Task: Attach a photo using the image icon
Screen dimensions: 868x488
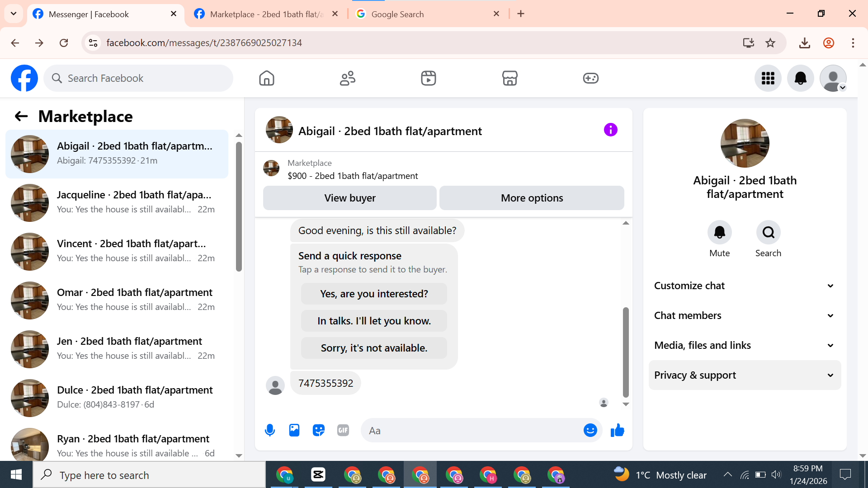Action: [294, 430]
